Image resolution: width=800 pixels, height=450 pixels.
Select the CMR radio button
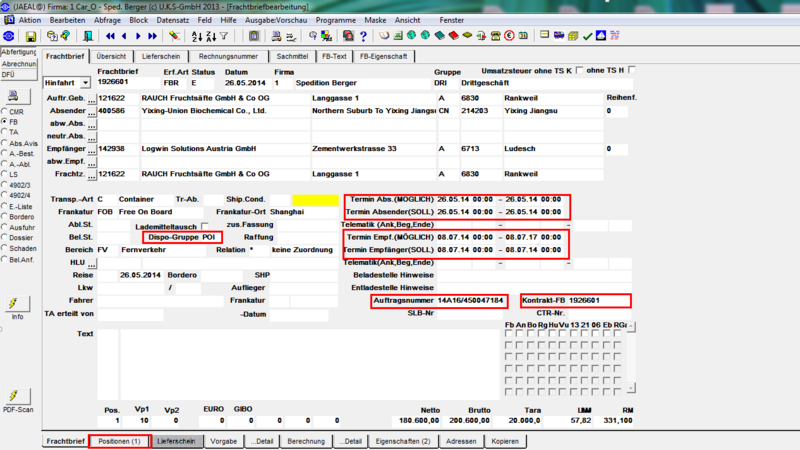coord(5,111)
